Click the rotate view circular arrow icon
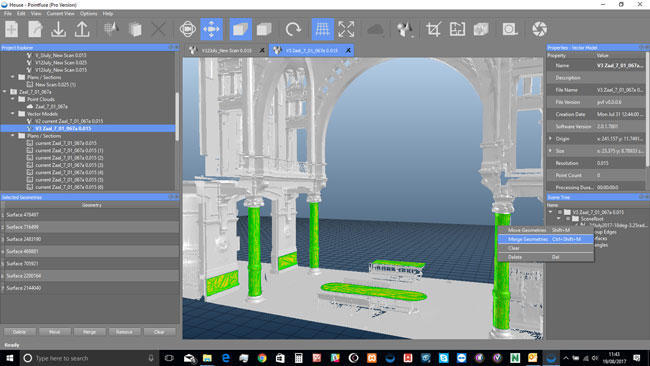 tap(293, 29)
